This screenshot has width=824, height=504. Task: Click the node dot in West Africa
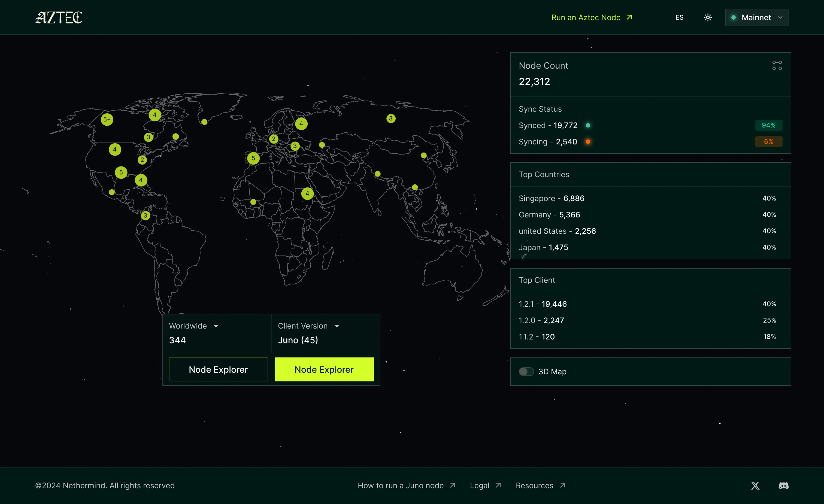coord(253,202)
